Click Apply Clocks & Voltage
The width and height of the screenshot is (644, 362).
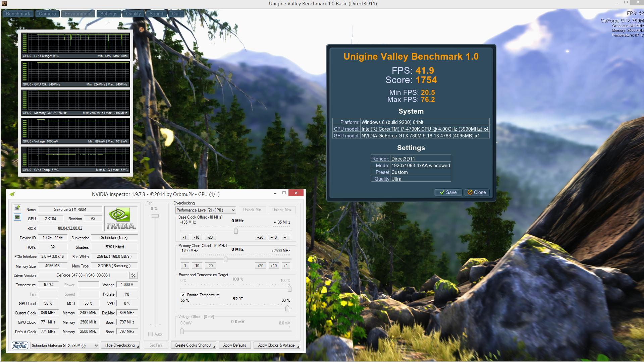tap(277, 345)
